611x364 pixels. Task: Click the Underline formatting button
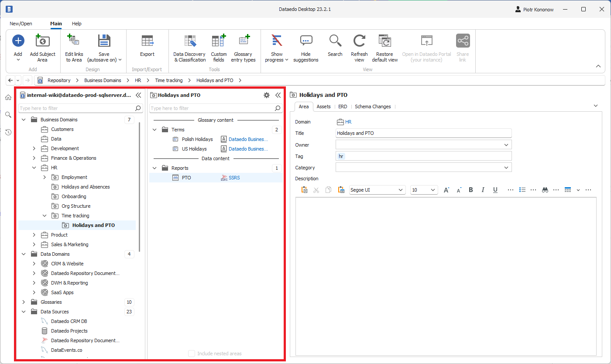tap(495, 190)
